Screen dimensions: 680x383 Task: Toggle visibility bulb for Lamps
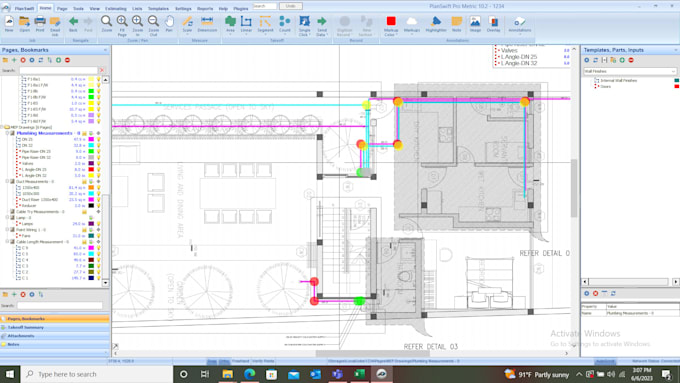coord(98,224)
